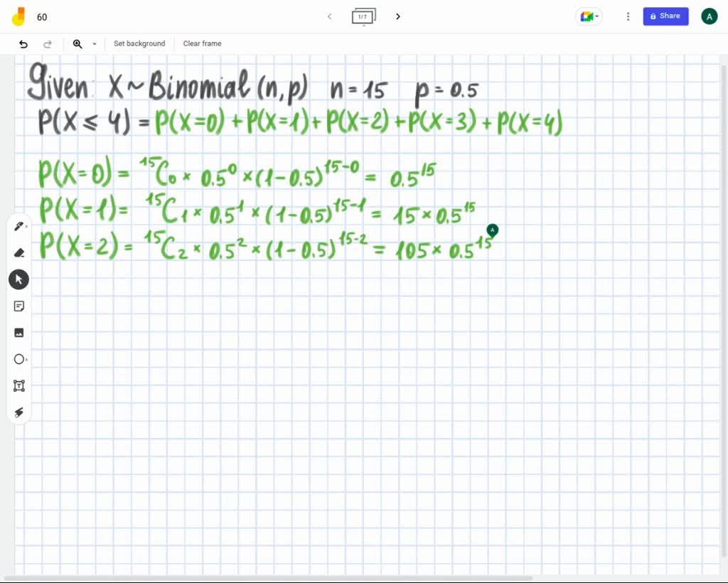This screenshot has height=583, width=728.
Task: Expand the shape tool variants
Action: pyautogui.click(x=28, y=359)
